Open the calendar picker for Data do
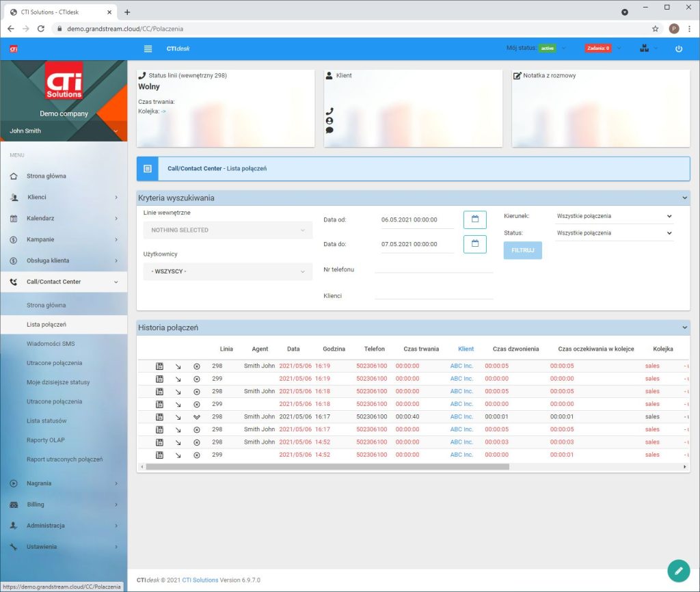This screenshot has height=592, width=700. [474, 244]
